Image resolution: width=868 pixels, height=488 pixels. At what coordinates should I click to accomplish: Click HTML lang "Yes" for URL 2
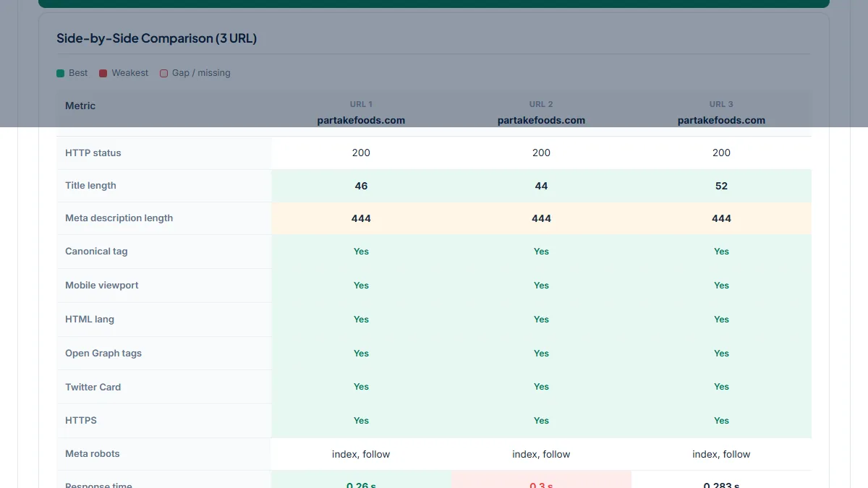pyautogui.click(x=541, y=320)
